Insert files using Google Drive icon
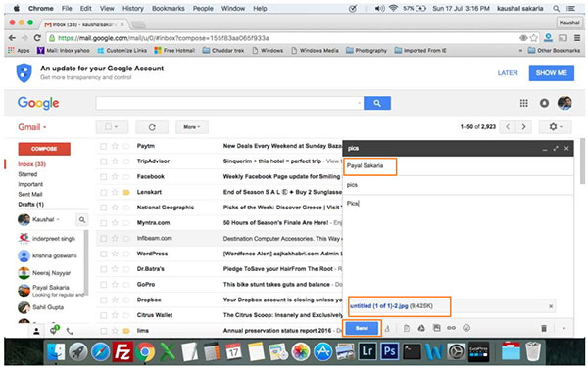 pos(421,328)
